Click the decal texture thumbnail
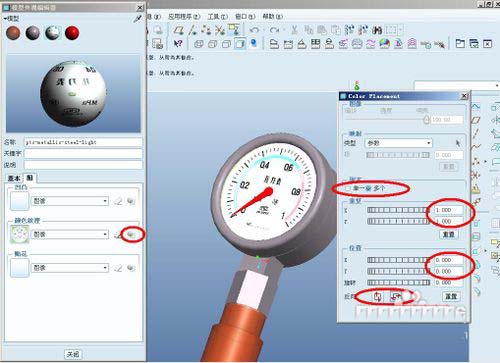The width and height of the screenshot is (500, 363). (19, 268)
